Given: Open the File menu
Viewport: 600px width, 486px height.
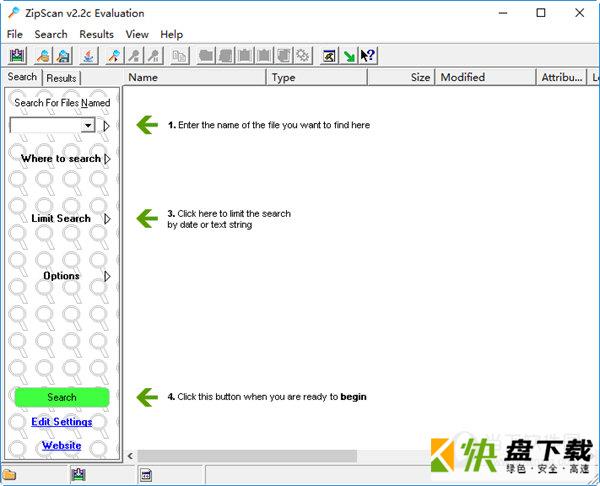Looking at the screenshot, I should (15, 34).
